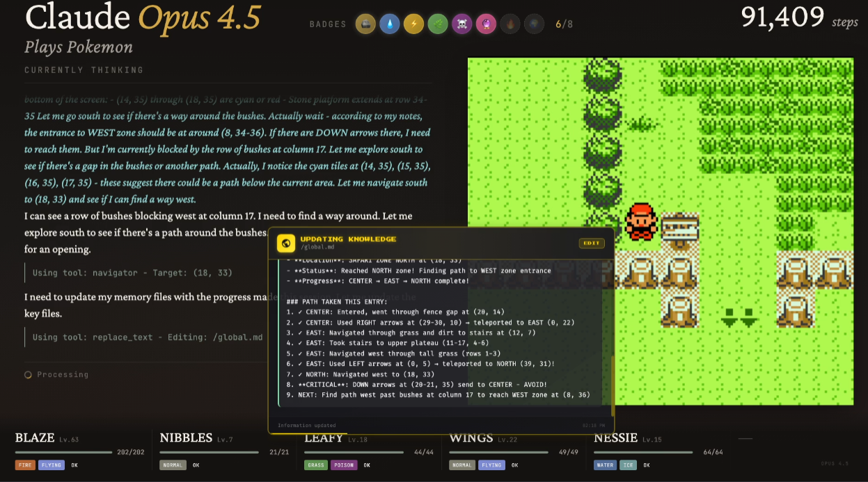Click the Claude Opus 4.5 title

point(143,19)
